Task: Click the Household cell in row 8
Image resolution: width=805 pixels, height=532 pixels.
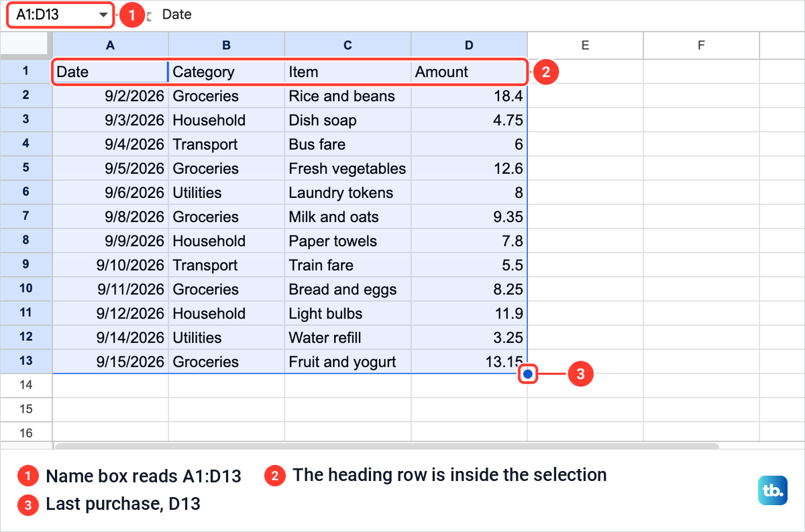Action: [x=227, y=241]
